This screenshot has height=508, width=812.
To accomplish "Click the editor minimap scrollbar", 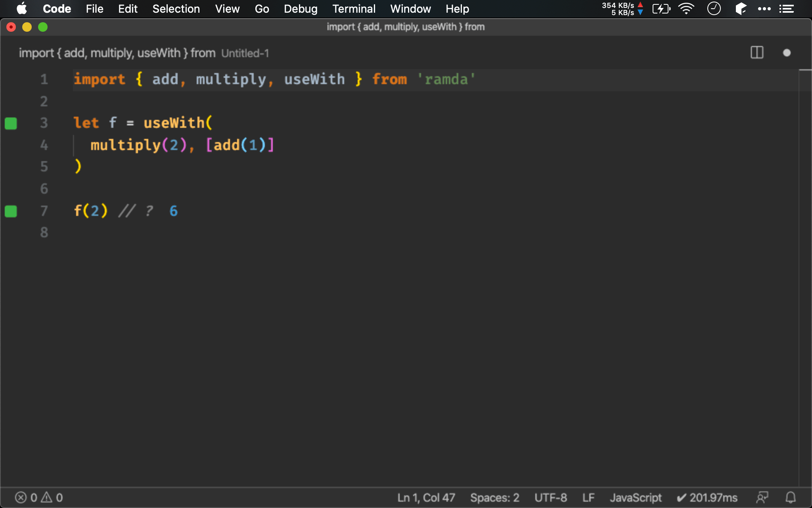I will pyautogui.click(x=805, y=278).
